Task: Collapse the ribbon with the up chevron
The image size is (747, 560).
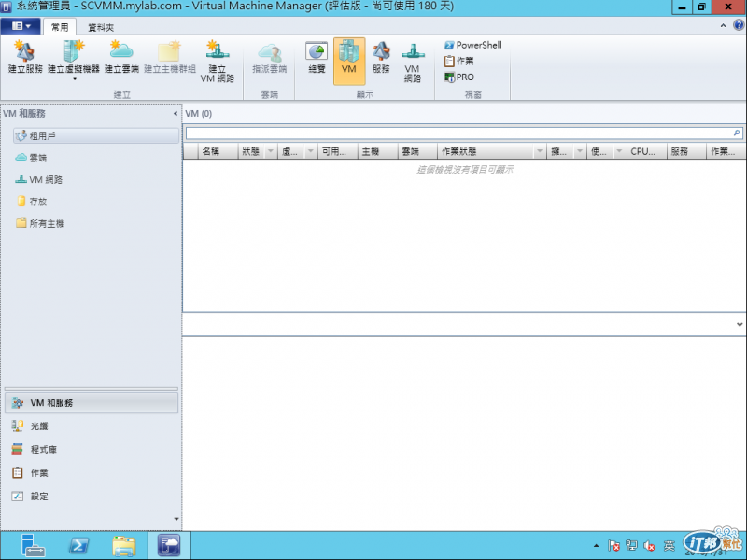Action: (723, 26)
